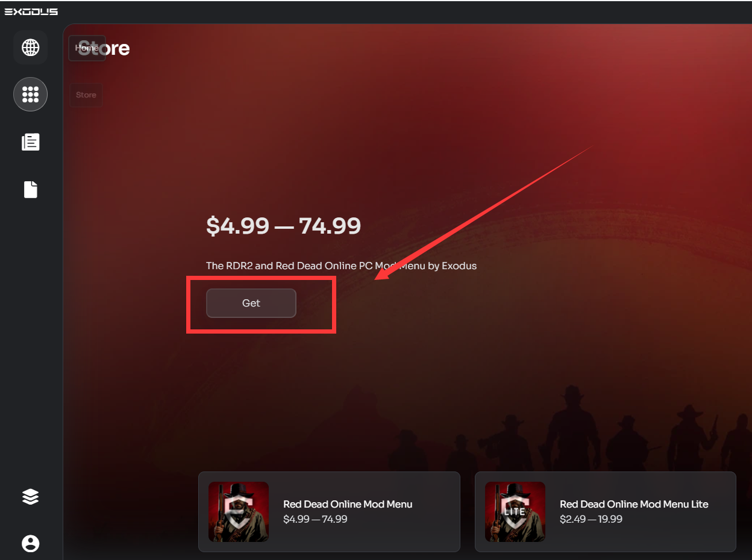
Task: Click the $2.49 — 19.99 price text
Action: (591, 519)
